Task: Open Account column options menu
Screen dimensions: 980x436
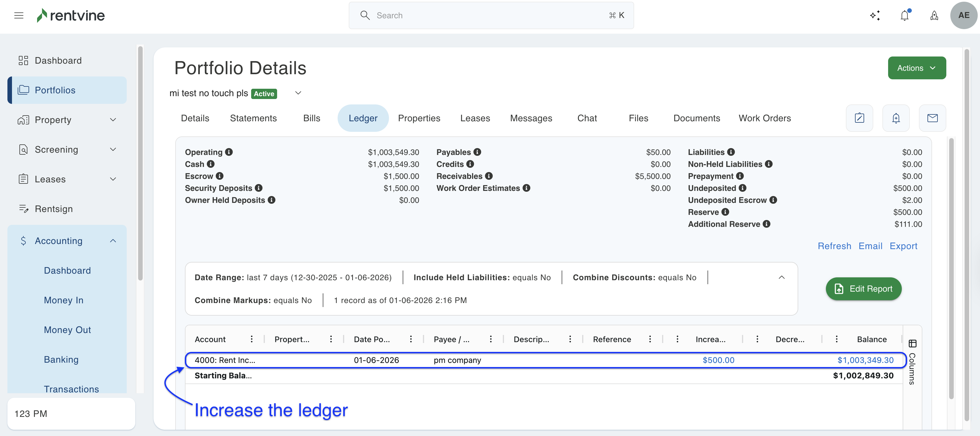Action: [251, 339]
